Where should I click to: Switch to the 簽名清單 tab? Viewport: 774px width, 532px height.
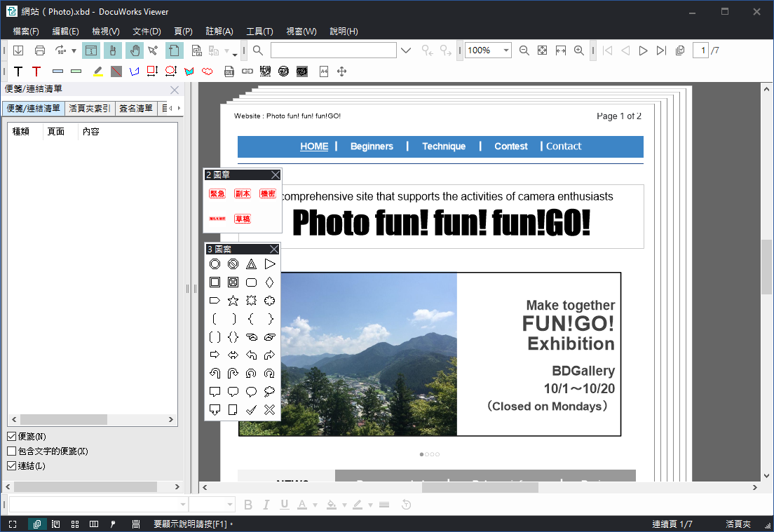click(136, 108)
